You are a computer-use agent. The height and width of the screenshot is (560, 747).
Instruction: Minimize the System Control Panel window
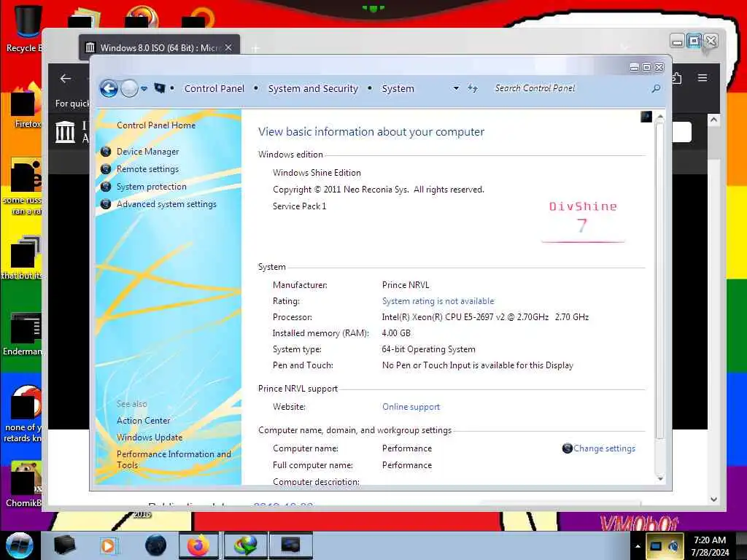point(634,67)
